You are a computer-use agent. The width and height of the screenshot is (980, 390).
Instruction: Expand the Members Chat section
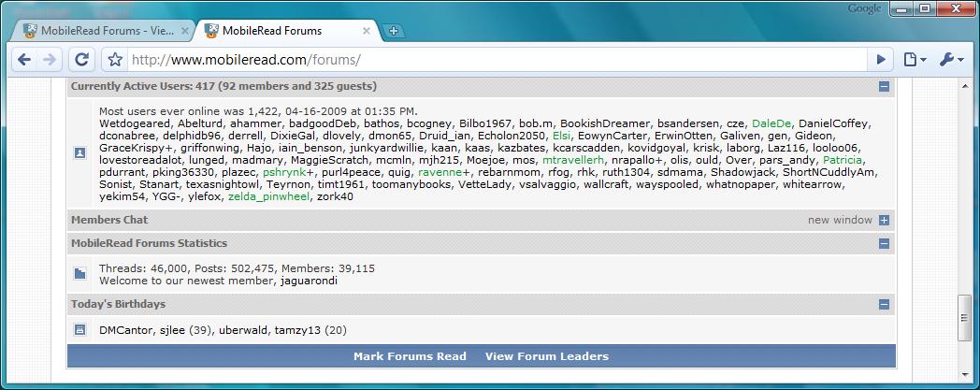884,220
